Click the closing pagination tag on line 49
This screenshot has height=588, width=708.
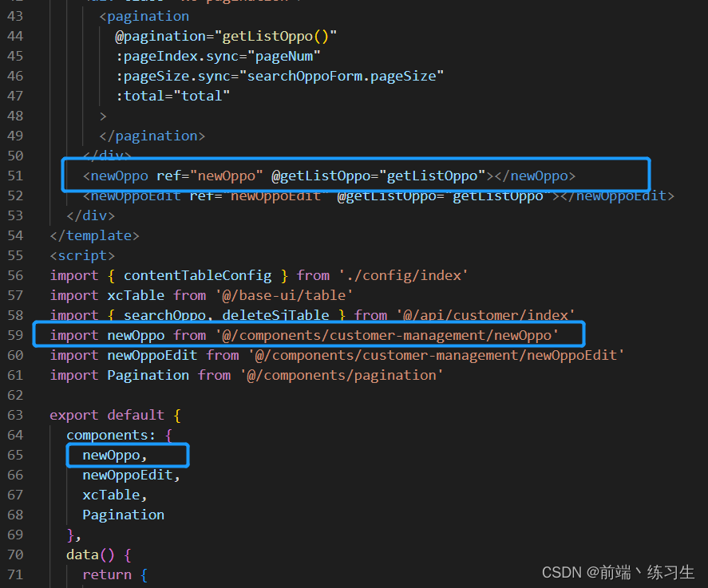click(x=152, y=135)
